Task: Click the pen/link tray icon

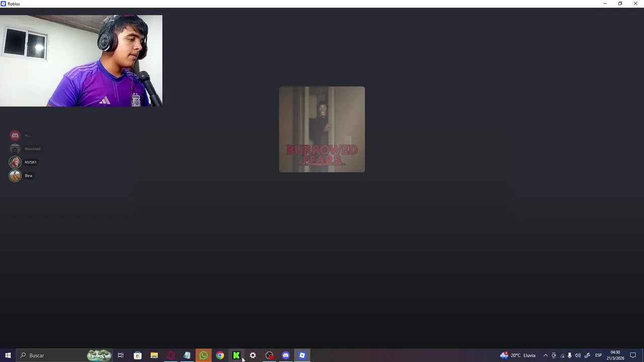Action: click(x=587, y=355)
